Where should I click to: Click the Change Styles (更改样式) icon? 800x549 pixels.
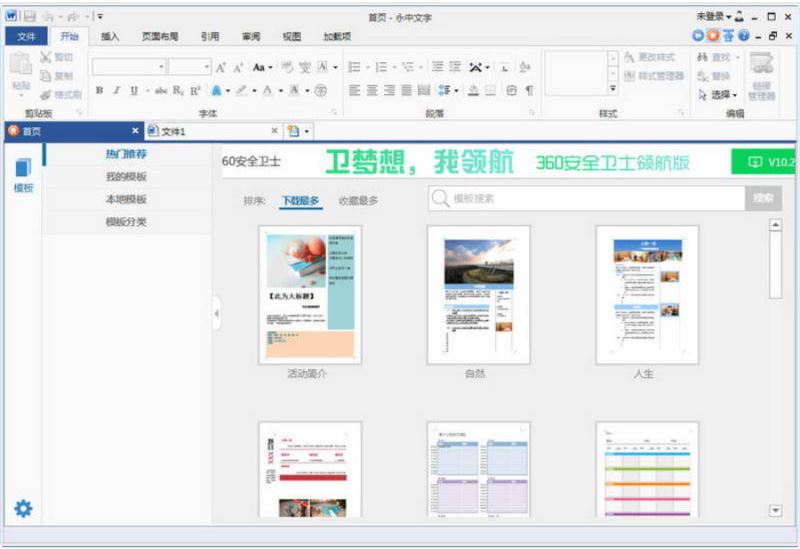pyautogui.click(x=630, y=57)
